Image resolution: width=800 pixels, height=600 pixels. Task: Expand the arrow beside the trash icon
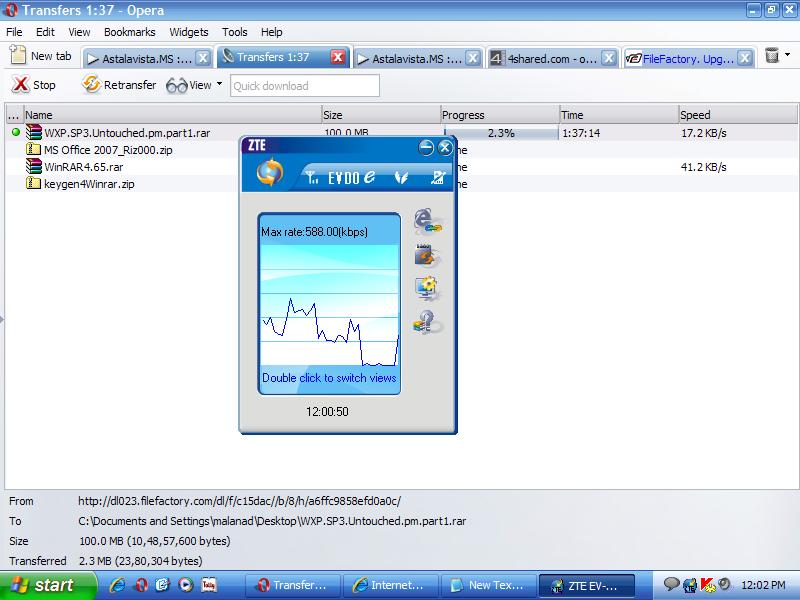coord(787,55)
